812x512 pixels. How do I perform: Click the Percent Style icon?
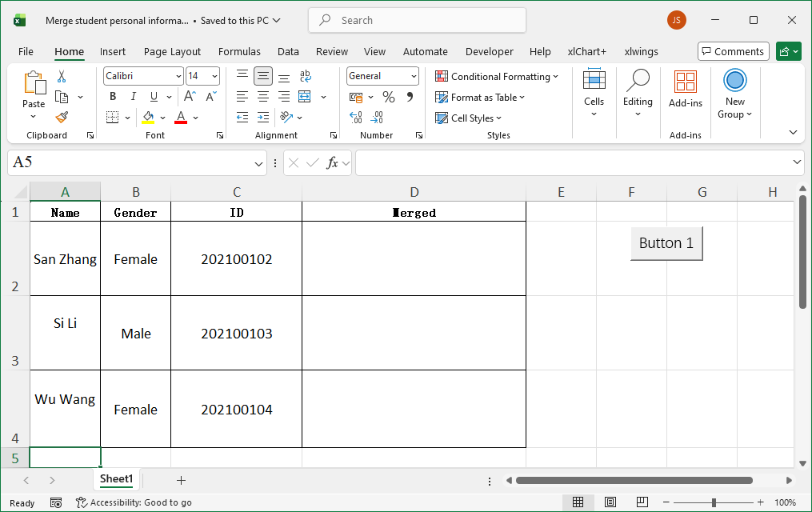tap(388, 96)
